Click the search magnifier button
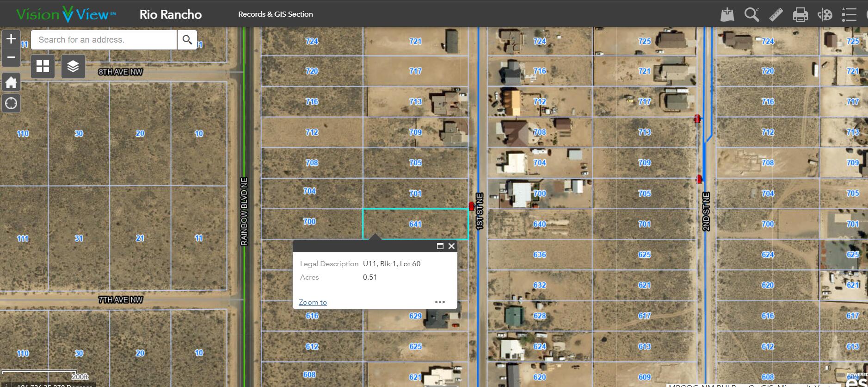 click(x=187, y=40)
